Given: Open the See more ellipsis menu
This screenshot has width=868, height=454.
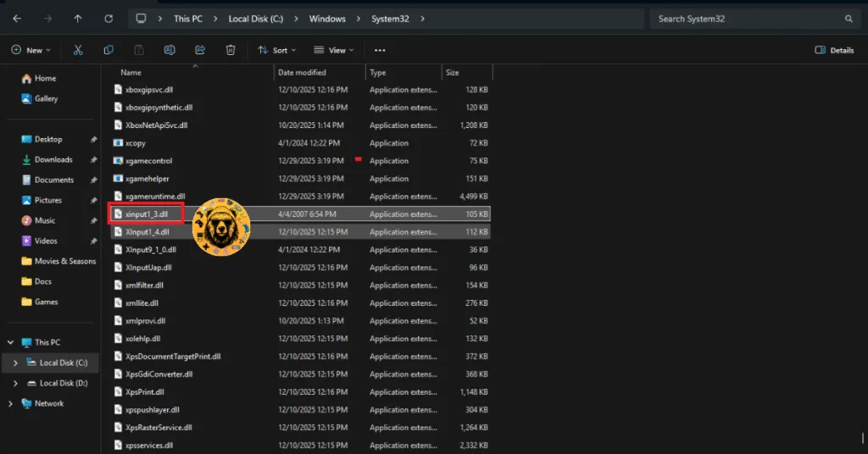Looking at the screenshot, I should (x=380, y=50).
